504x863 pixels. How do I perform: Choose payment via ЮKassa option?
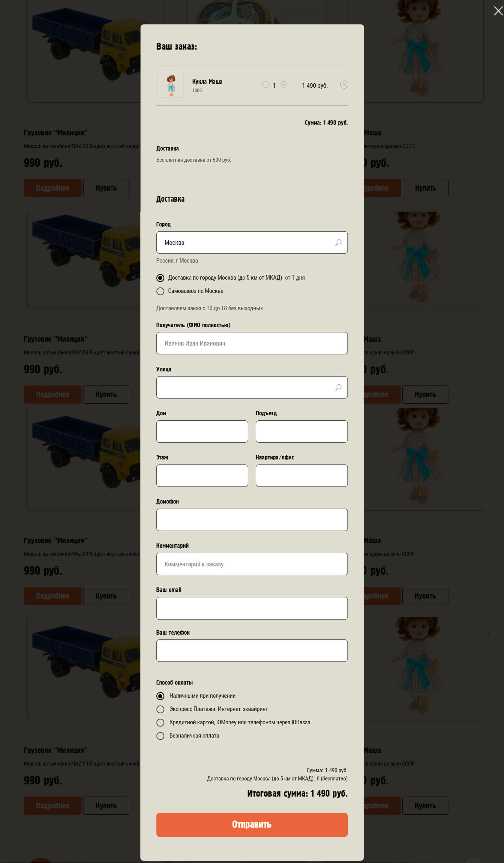tap(160, 723)
